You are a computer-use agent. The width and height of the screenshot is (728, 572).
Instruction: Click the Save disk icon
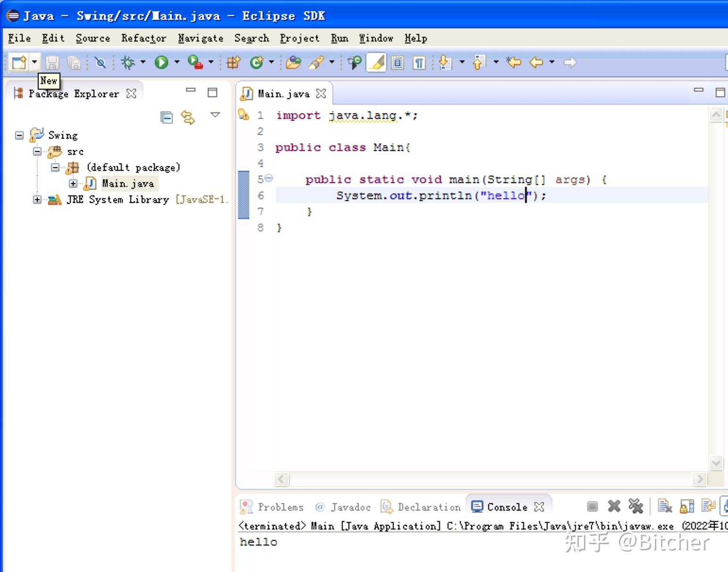pos(52,63)
